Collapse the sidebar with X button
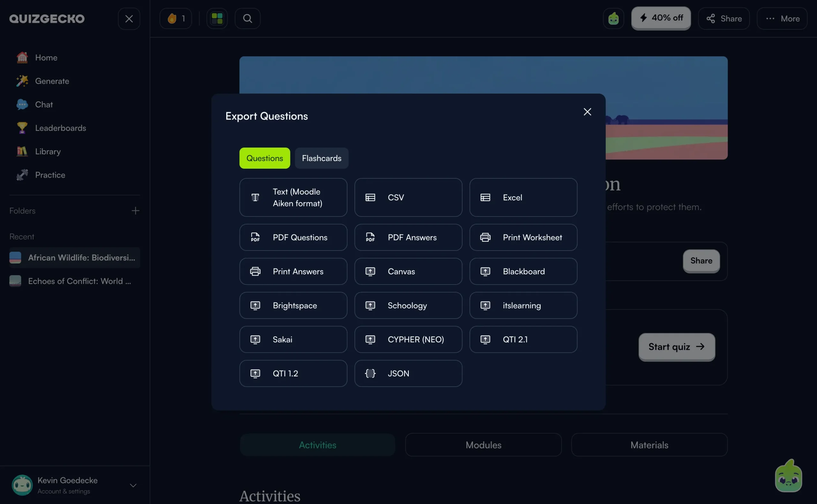Image resolution: width=817 pixels, height=504 pixels. click(129, 19)
